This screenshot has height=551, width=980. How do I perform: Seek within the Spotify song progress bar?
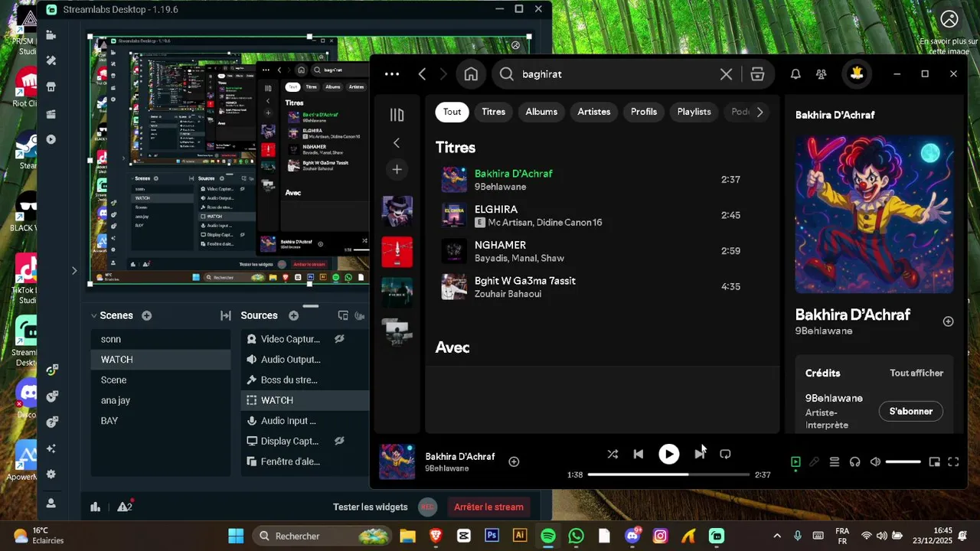coord(668,474)
